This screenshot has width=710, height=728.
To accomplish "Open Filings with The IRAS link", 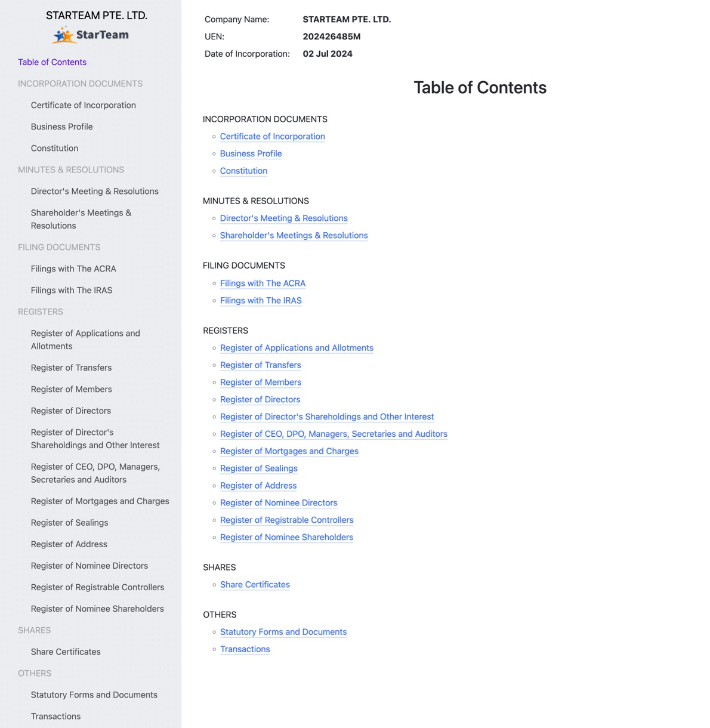I will pos(261,300).
